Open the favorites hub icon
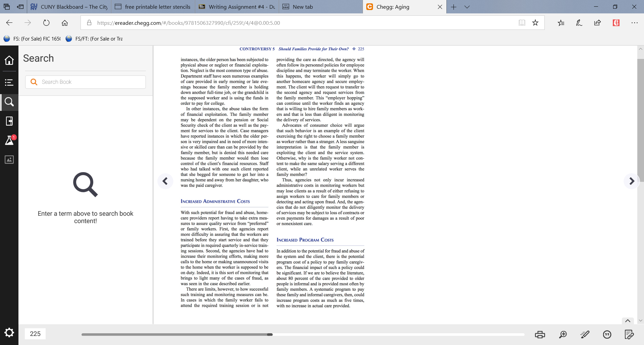The height and width of the screenshot is (345, 644). tap(561, 23)
